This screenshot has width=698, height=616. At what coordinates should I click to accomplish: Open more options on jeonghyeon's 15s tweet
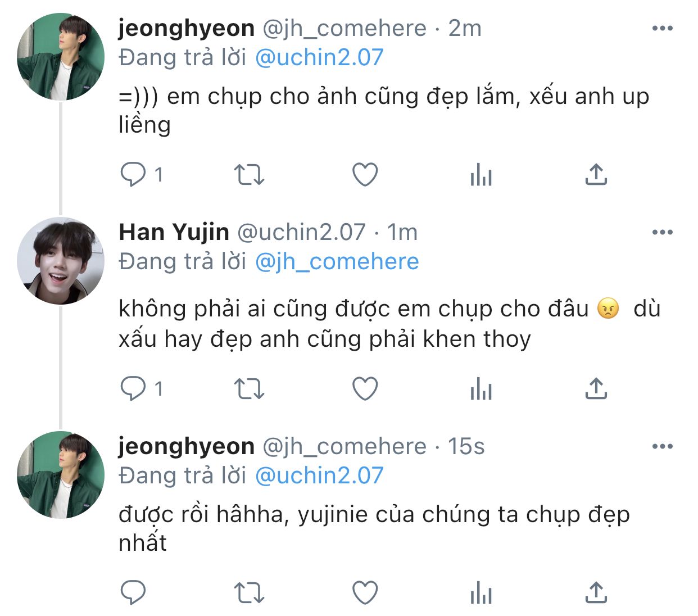(663, 447)
